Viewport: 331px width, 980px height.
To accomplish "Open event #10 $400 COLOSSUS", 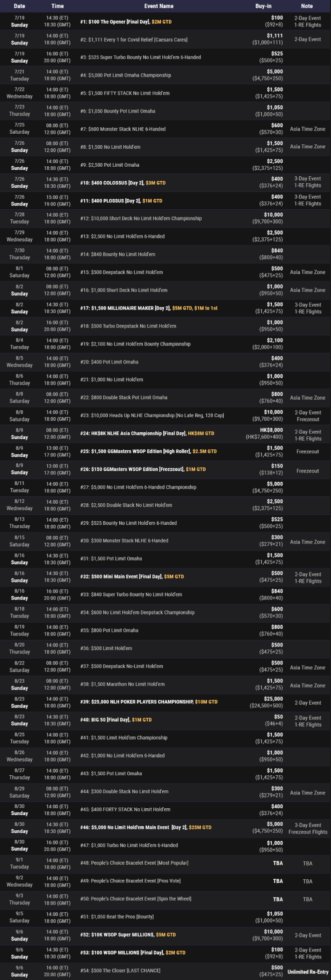I will tap(123, 183).
